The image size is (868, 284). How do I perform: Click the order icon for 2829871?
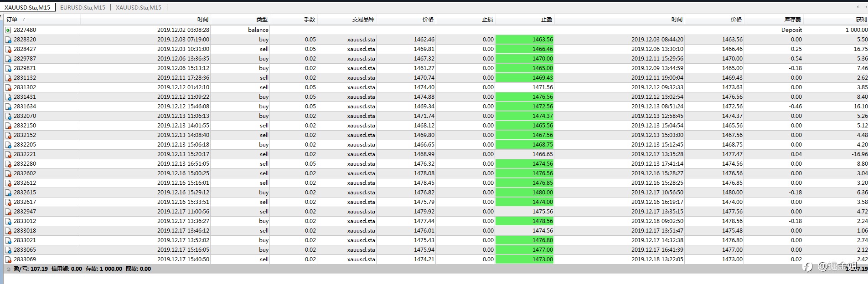pos(8,68)
